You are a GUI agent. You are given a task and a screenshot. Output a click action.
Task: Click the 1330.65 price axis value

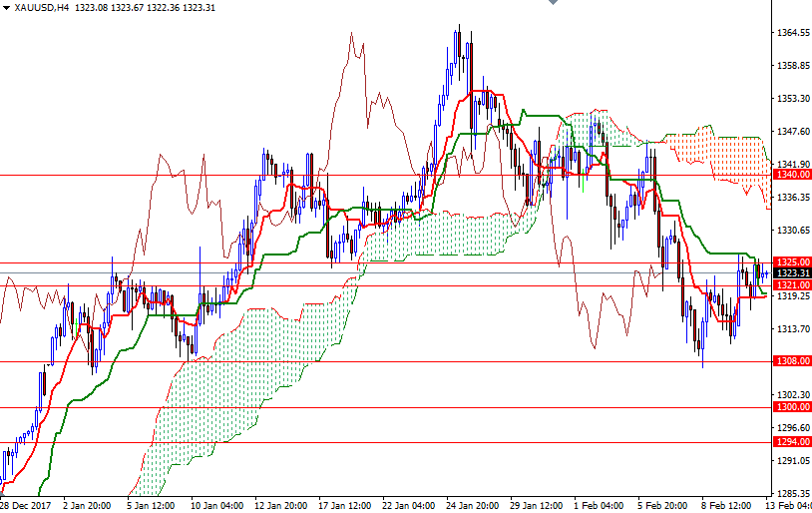[x=793, y=231]
